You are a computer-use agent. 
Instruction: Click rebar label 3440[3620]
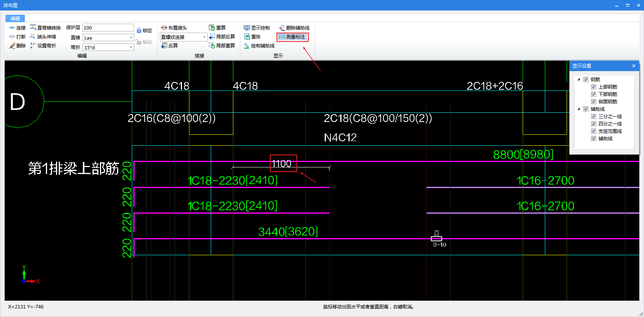click(288, 232)
